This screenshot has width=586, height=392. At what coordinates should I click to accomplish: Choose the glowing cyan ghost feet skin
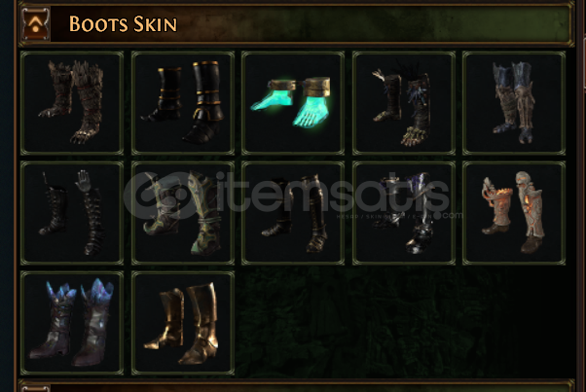point(293,103)
